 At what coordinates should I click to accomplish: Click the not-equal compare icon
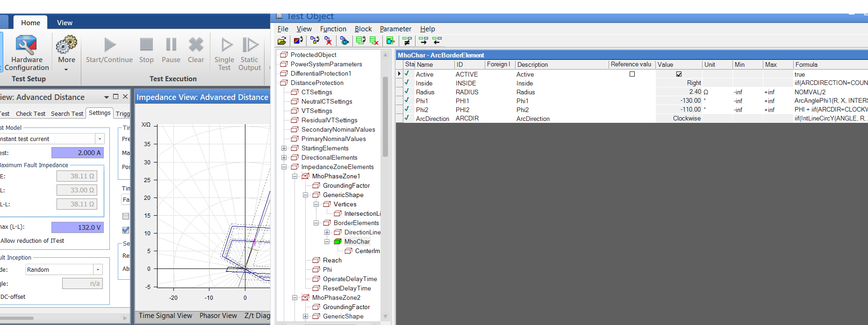click(x=407, y=41)
